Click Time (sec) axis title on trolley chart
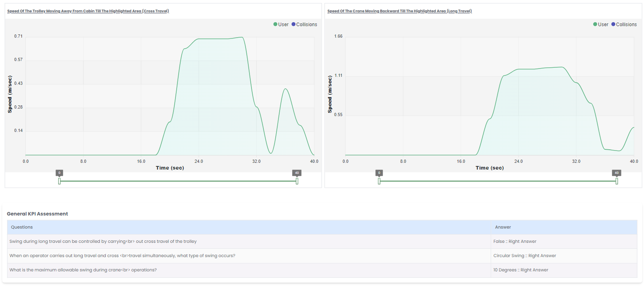 point(170,168)
